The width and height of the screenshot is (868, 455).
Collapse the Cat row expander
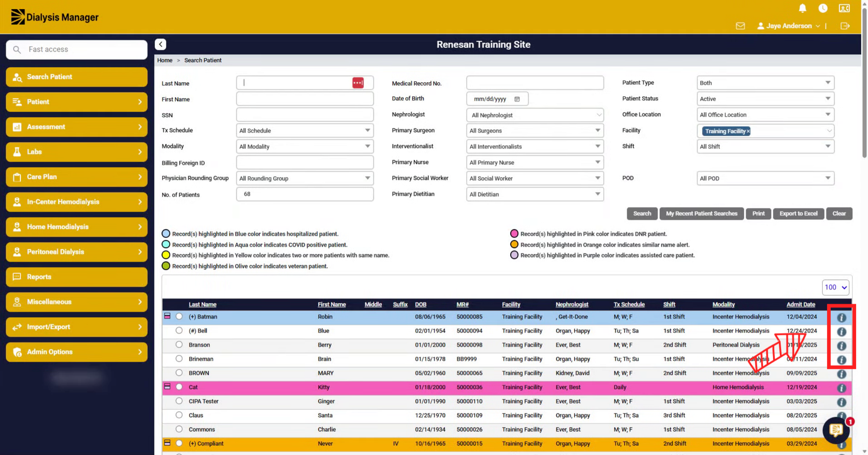point(167,387)
